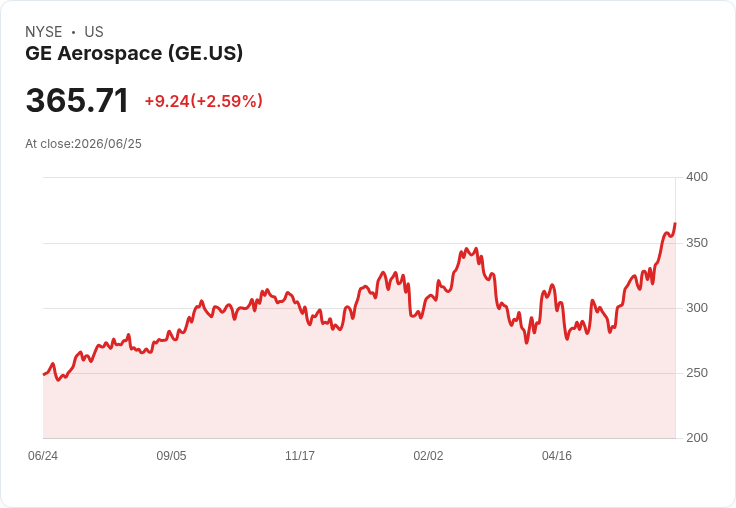Click the latest endpoint of the price line
The image size is (736, 508).
[675, 224]
